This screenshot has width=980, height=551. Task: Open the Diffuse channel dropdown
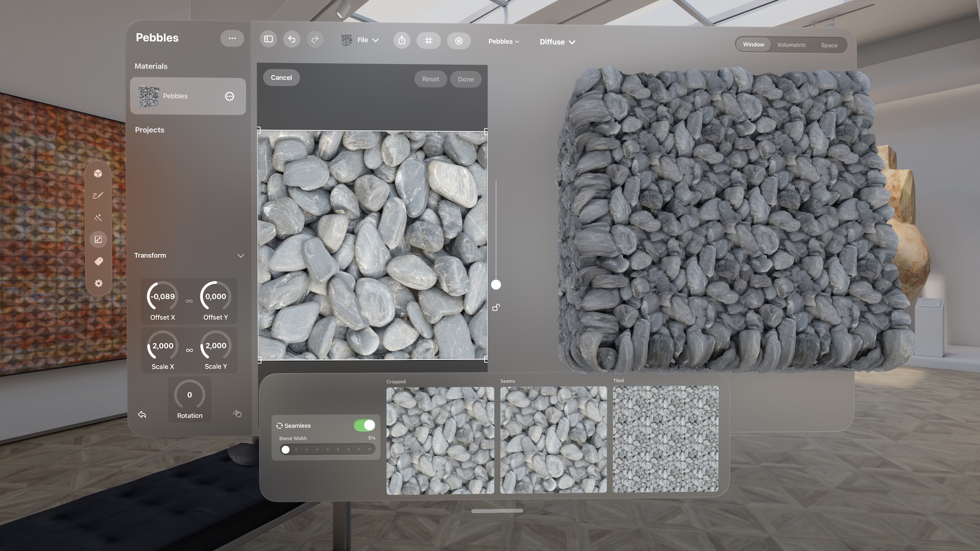557,42
